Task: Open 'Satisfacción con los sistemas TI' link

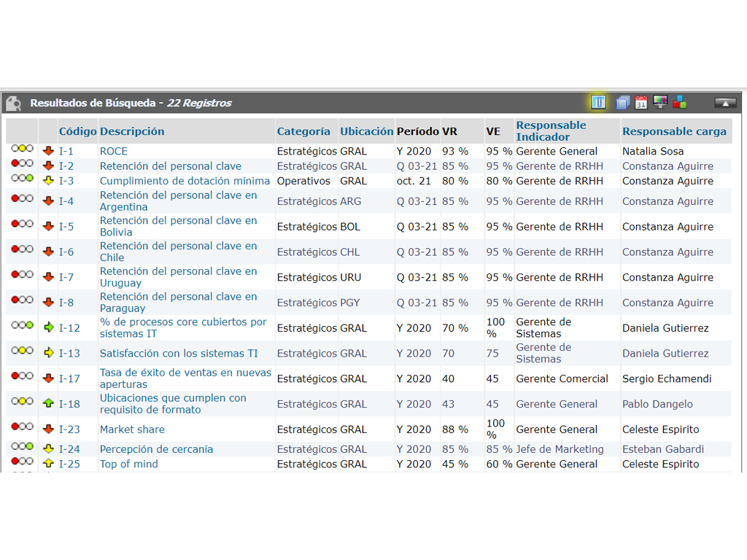Action: pos(179,354)
